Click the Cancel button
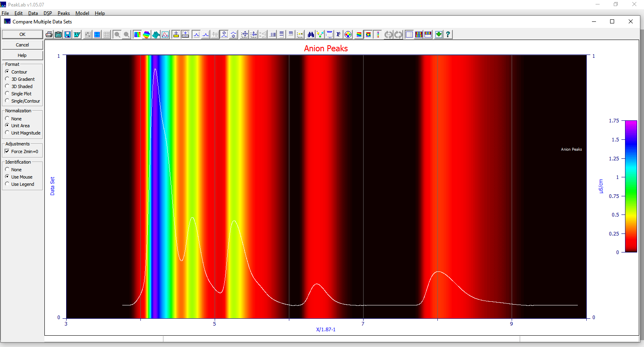This screenshot has width=644, height=347. tap(22, 45)
